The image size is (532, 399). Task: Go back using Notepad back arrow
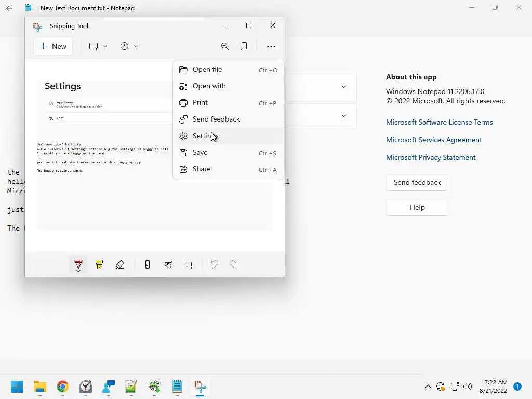pos(9,8)
